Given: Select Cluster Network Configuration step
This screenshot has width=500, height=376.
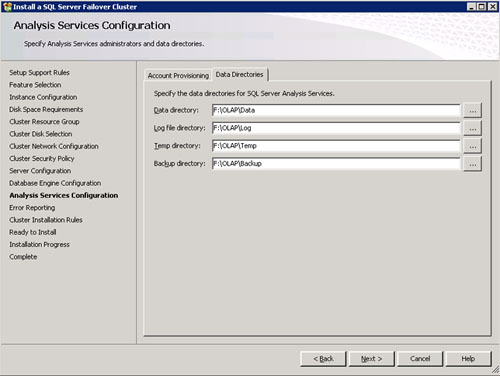Looking at the screenshot, I should point(54,146).
